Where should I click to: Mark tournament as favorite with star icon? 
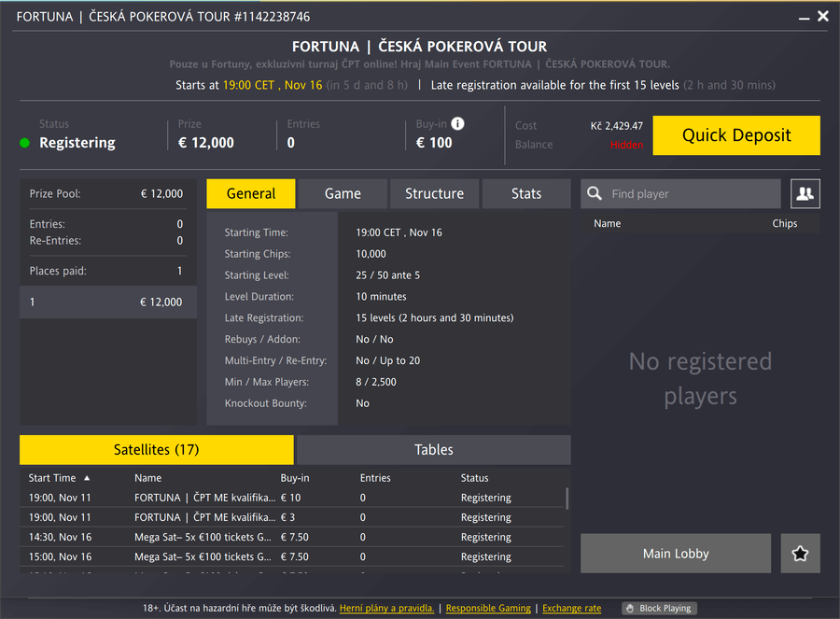coord(800,554)
